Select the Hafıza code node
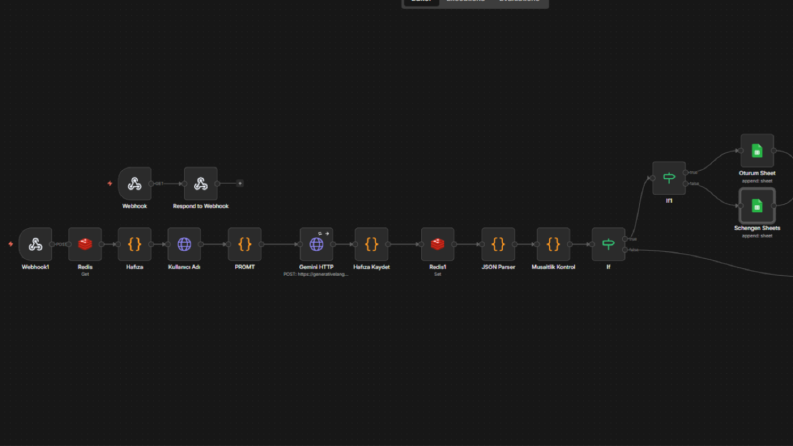The image size is (793, 446). [135, 244]
